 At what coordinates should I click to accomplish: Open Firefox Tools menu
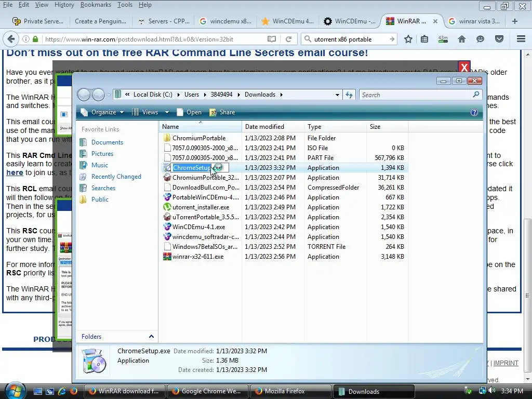pos(125,5)
